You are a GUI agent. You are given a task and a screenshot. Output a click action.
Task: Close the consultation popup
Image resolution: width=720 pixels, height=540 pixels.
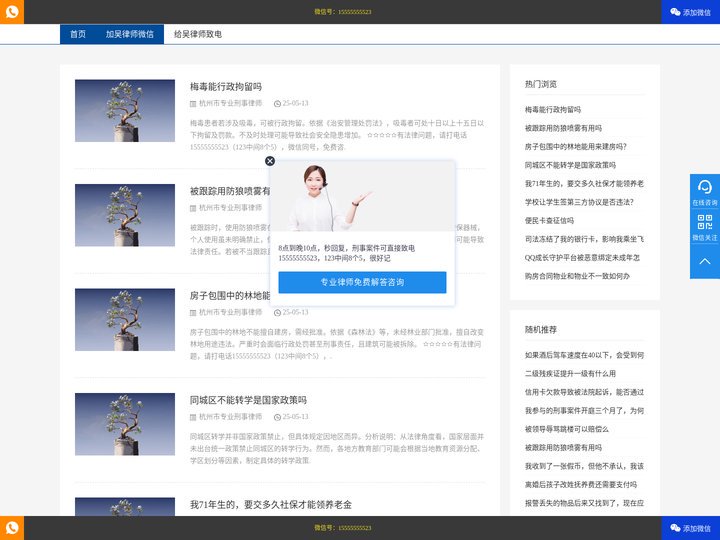click(270, 161)
